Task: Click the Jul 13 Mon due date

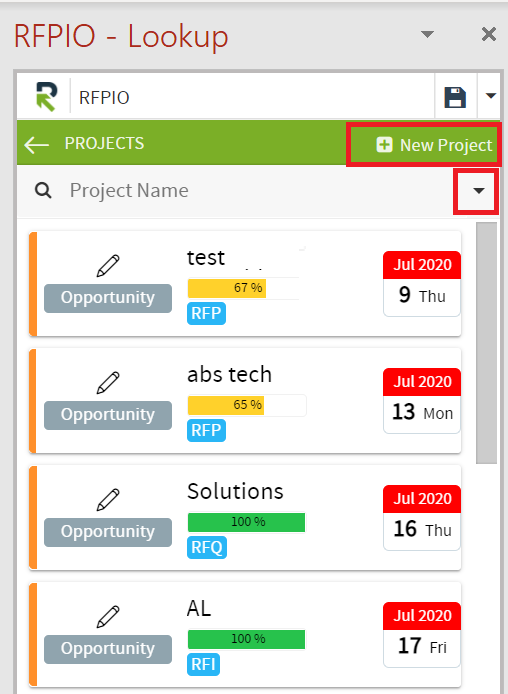Action: [422, 401]
